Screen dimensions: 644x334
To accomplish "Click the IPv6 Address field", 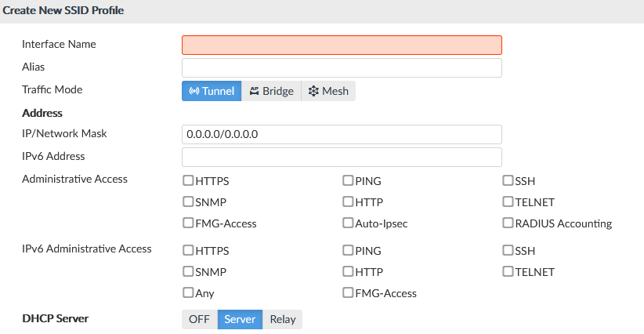I will pyautogui.click(x=342, y=157).
